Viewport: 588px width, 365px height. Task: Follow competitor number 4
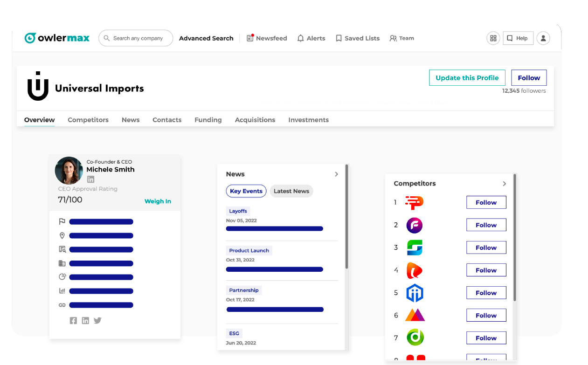point(486,270)
